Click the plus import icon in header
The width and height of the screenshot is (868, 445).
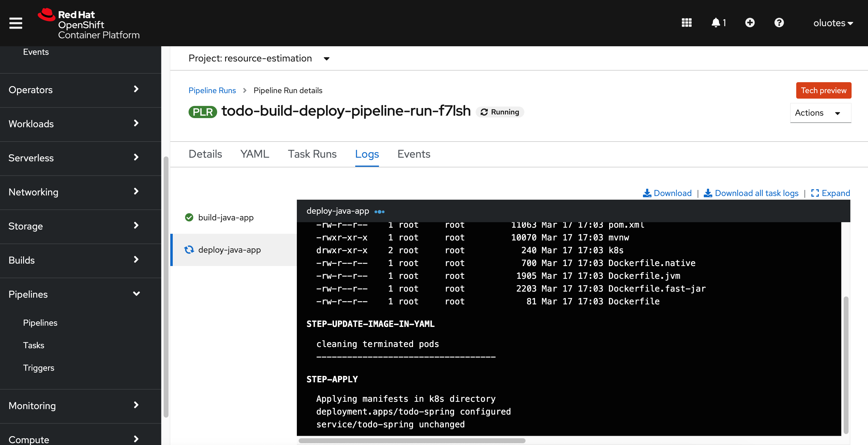click(750, 23)
